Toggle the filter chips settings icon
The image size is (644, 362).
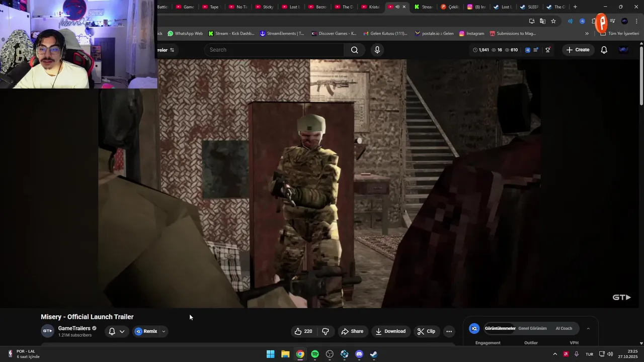[x=172, y=50]
